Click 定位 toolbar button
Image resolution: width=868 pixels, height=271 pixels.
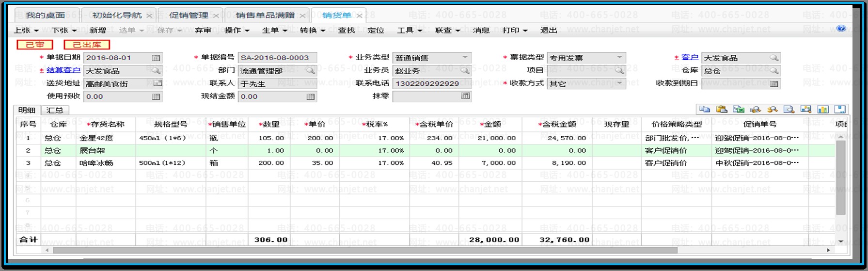click(x=376, y=30)
